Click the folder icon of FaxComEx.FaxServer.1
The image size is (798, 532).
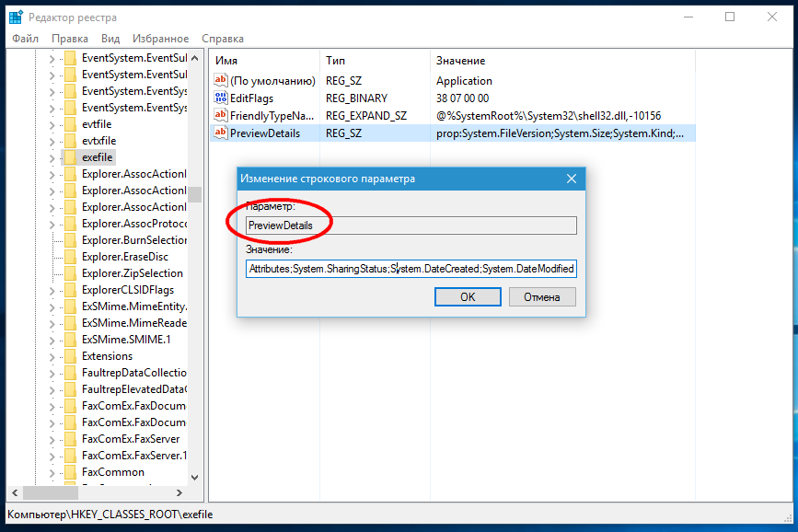click(71, 456)
